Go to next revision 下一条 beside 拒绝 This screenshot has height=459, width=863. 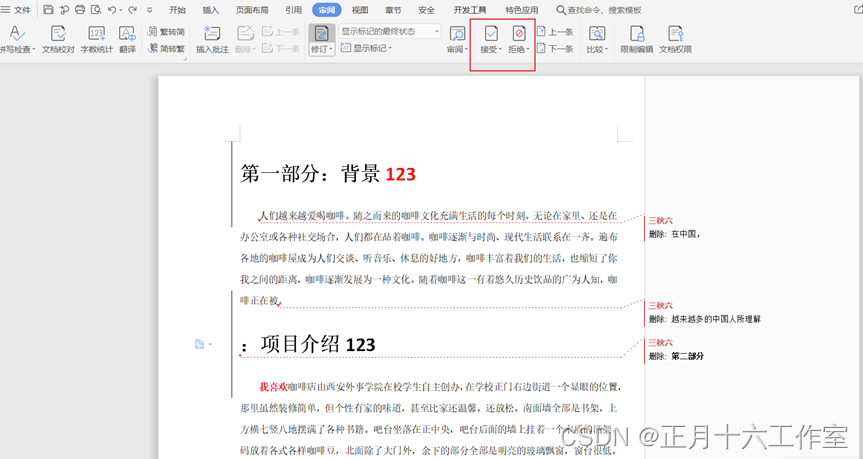pyautogui.click(x=555, y=48)
